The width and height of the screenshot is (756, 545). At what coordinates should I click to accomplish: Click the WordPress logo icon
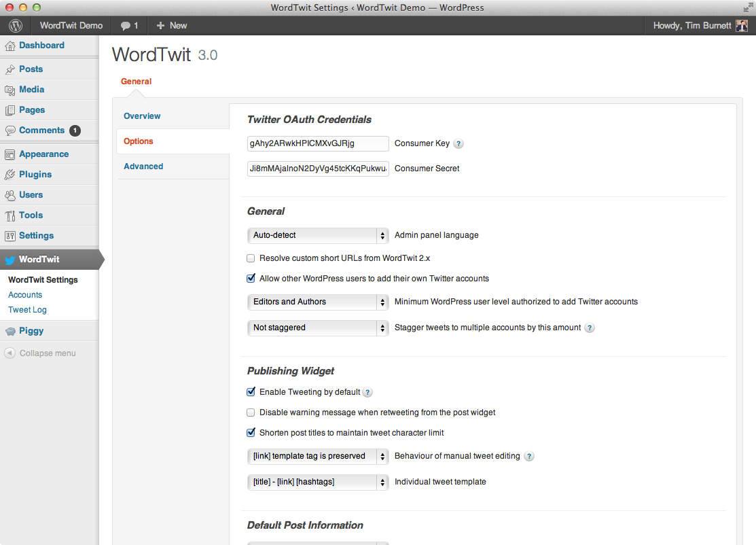pyautogui.click(x=16, y=26)
